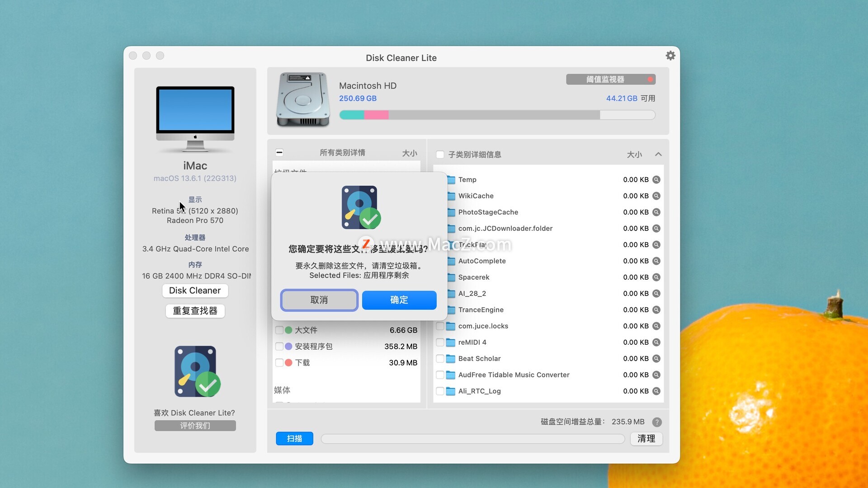Toggle the 安装程序包 category checkbox
The height and width of the screenshot is (488, 868).
[x=279, y=347]
